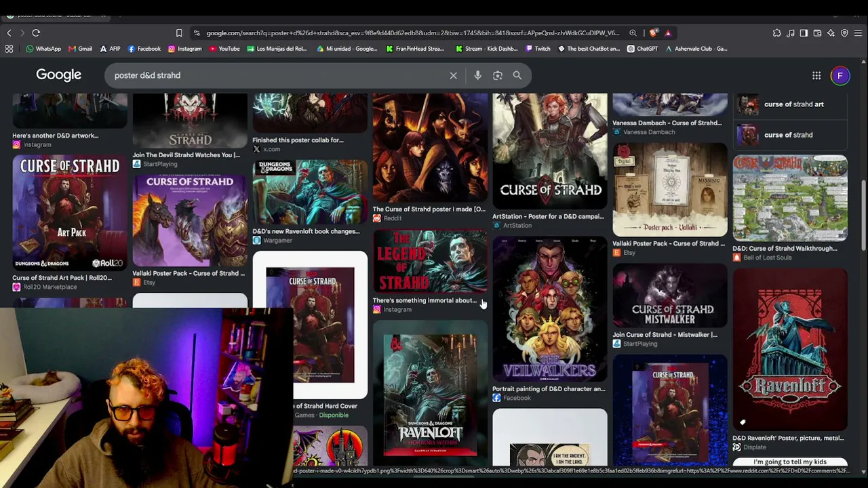Image resolution: width=868 pixels, height=488 pixels.
Task: Open the YouTube bookmark
Action: (224, 49)
